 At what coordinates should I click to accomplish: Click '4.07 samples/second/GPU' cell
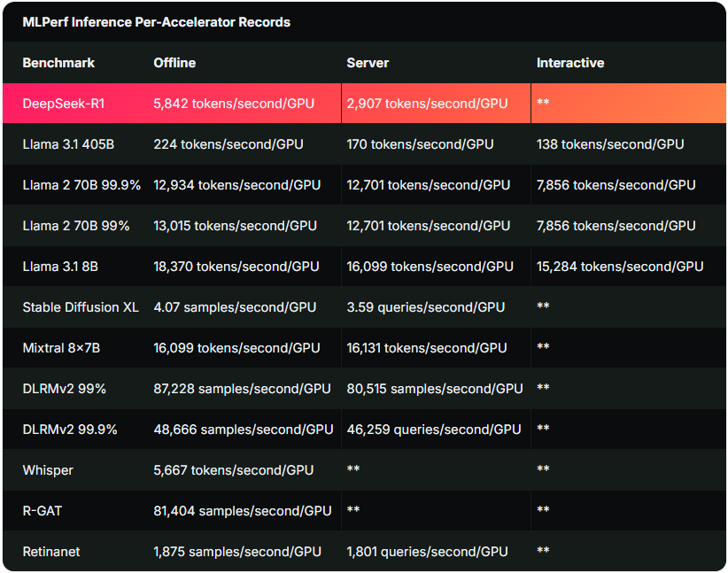[235, 307]
